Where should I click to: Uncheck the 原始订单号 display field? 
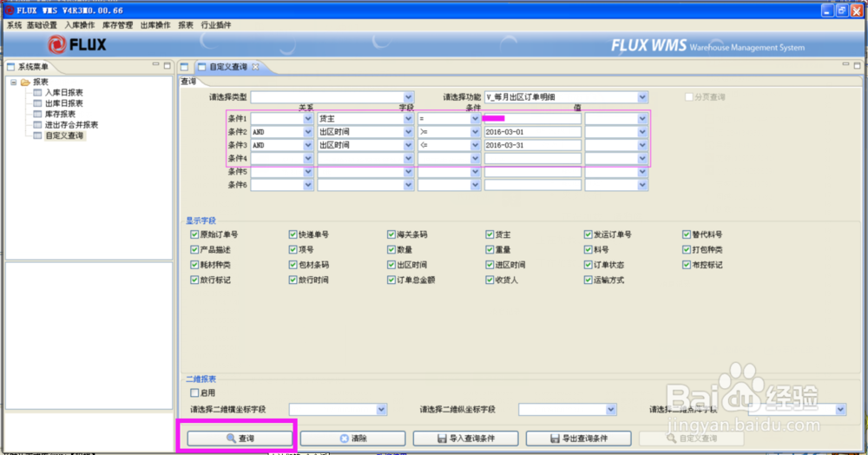click(x=194, y=234)
